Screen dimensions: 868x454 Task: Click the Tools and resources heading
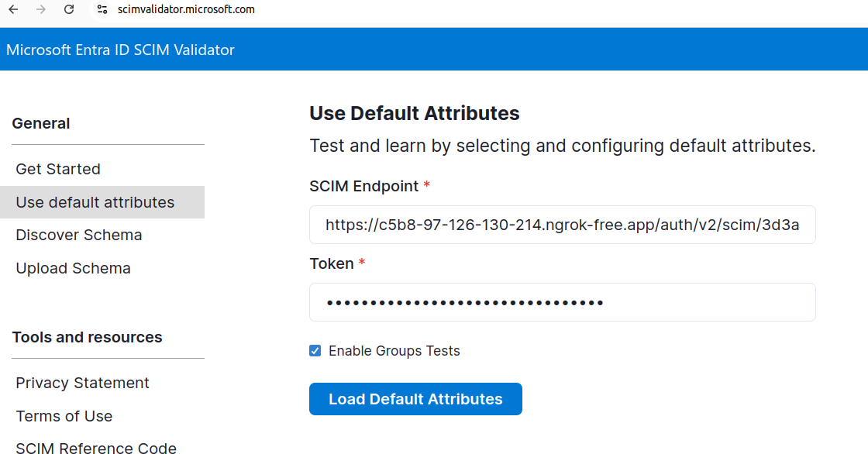[87, 337]
